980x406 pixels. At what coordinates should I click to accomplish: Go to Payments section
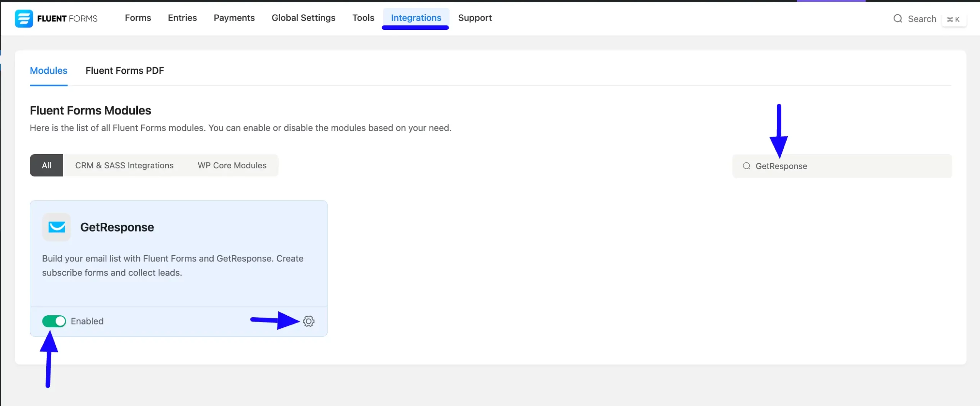point(234,18)
